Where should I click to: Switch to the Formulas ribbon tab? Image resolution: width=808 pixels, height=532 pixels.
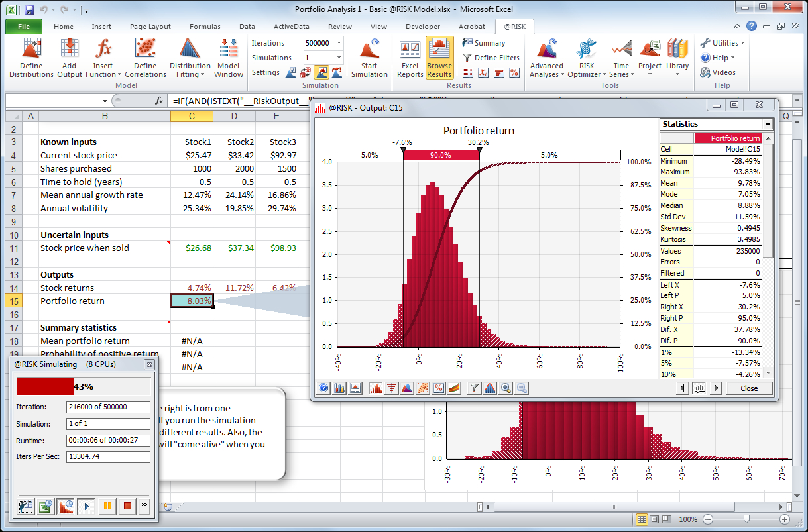[205, 27]
